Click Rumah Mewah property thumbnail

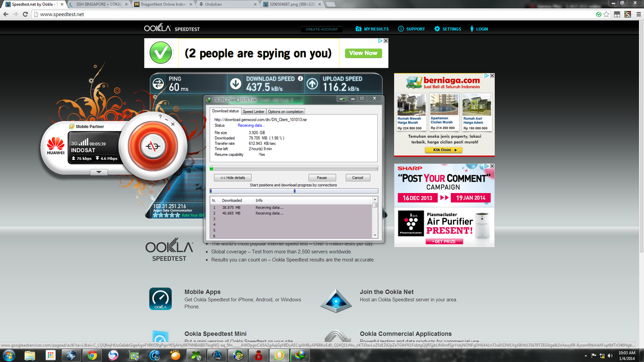tap(411, 105)
